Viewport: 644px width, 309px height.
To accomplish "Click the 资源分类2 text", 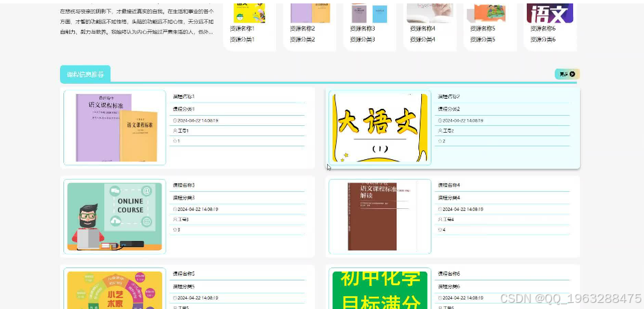I will [x=303, y=39].
